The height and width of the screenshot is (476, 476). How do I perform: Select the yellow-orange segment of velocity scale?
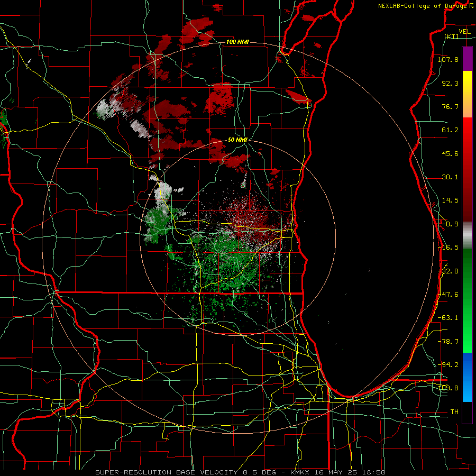(x=467, y=94)
